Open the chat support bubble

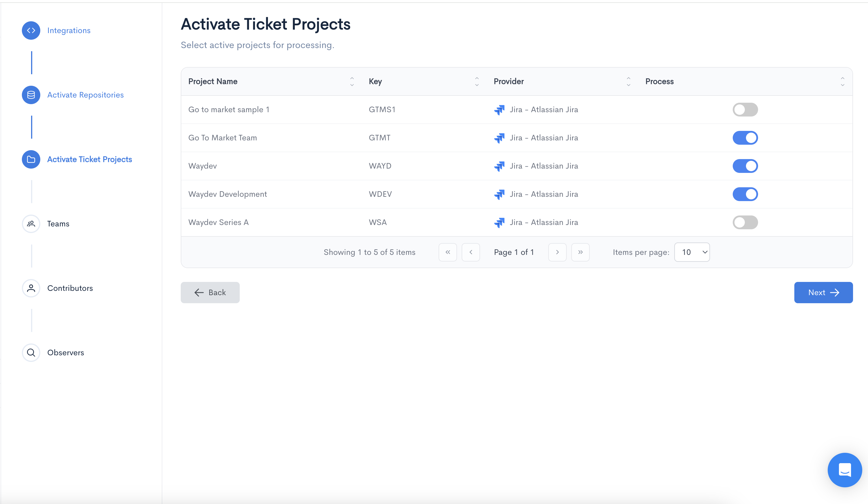(x=845, y=469)
